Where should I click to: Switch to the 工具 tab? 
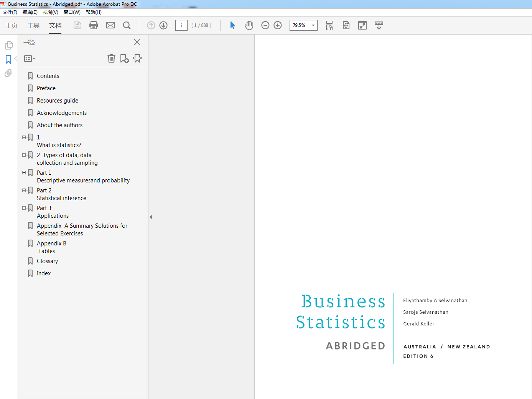coord(33,25)
